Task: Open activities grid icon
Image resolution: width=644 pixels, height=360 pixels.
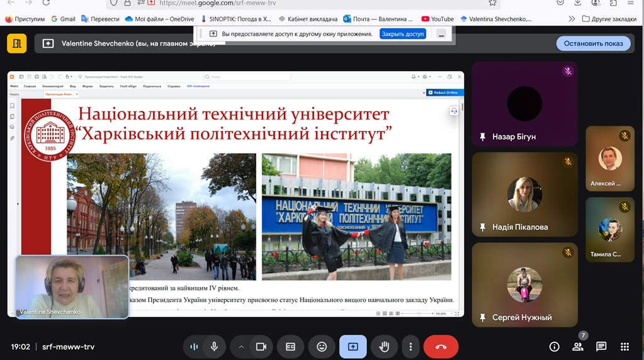Action: 624,347
